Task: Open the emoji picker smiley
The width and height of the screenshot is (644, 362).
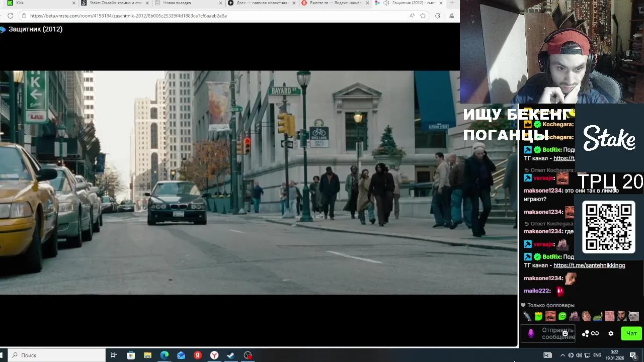Action: coord(565,333)
